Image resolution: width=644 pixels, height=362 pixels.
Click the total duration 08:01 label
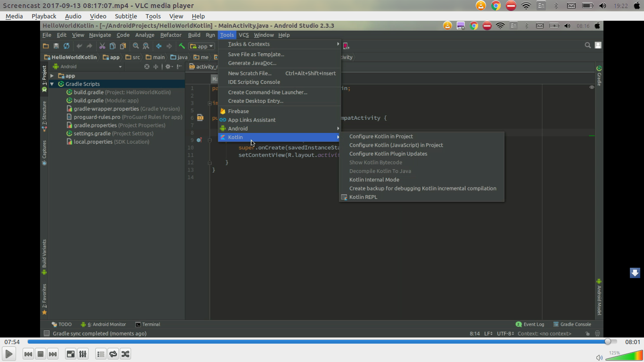[x=633, y=342]
